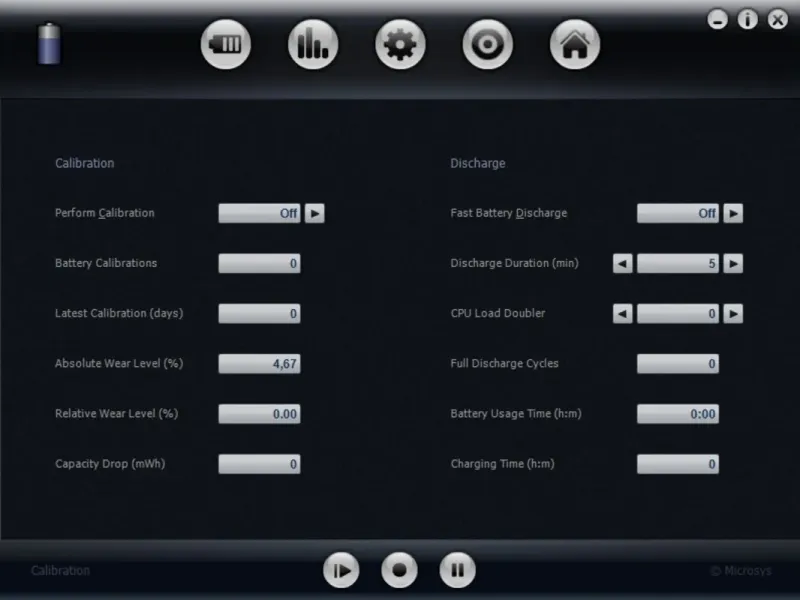
Task: Click the Charging Time (h:m) label
Action: [502, 464]
